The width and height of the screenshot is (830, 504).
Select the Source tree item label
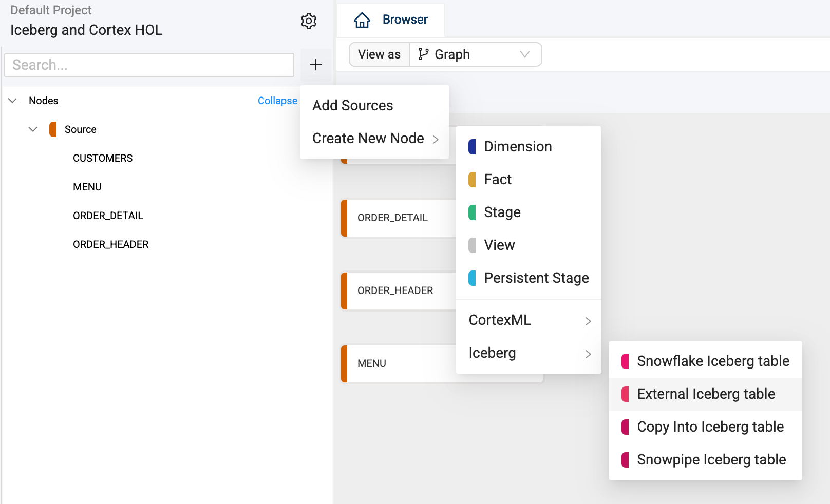pyautogui.click(x=81, y=129)
